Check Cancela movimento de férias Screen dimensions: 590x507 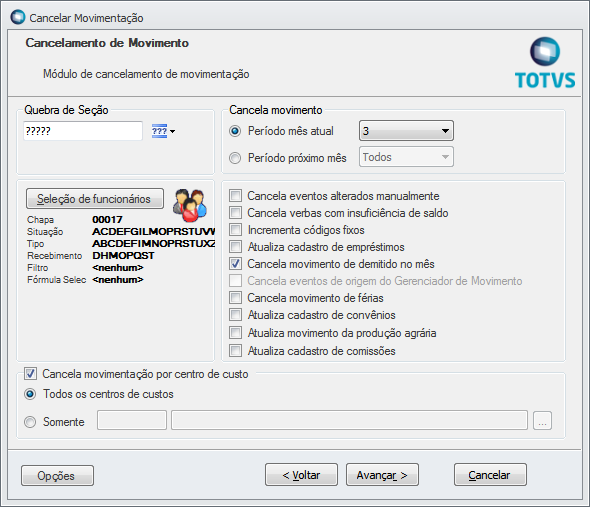[236, 298]
